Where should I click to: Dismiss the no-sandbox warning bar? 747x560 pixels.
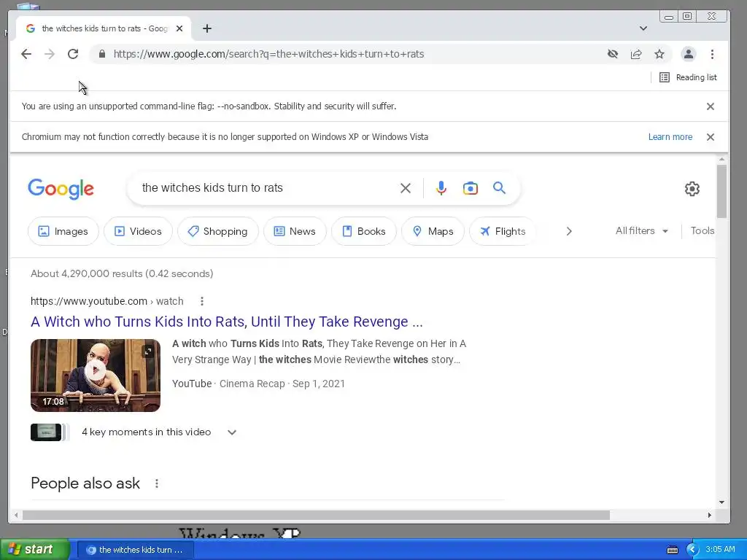coord(711,106)
